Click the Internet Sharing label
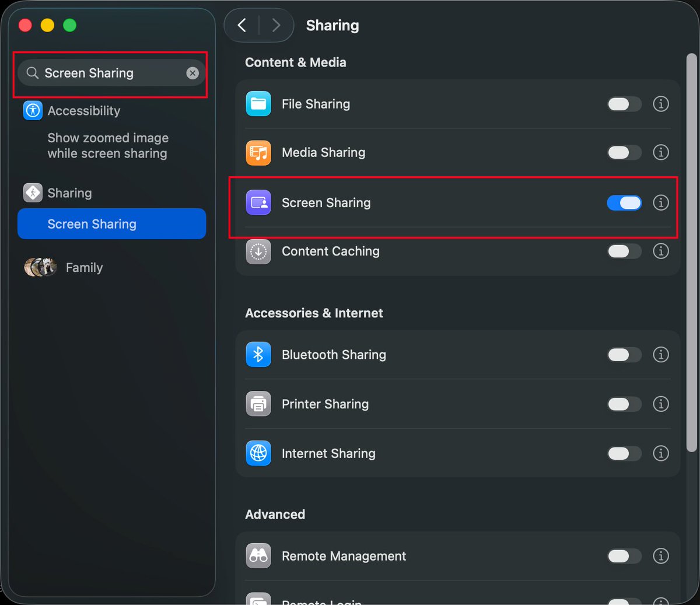The height and width of the screenshot is (605, 700). [328, 453]
